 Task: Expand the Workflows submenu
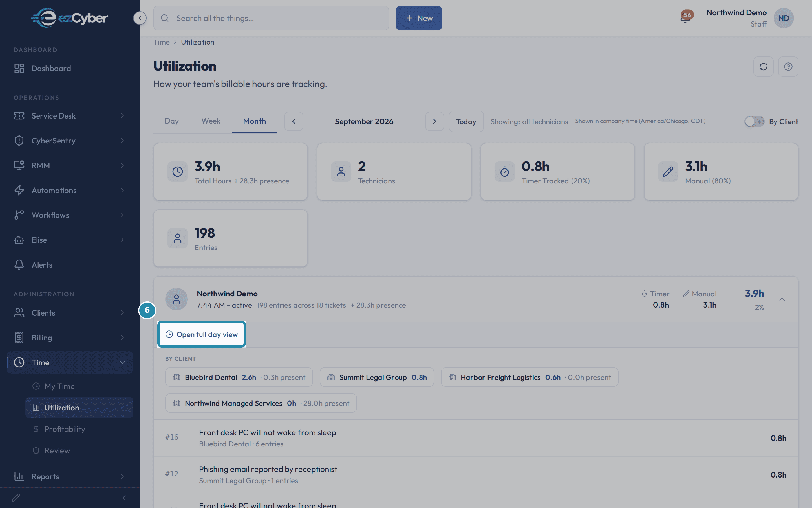pos(122,215)
